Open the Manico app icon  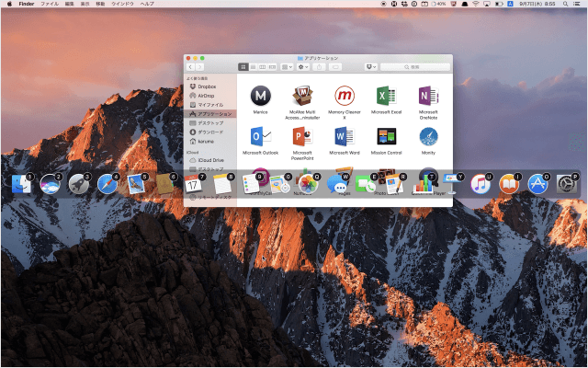260,96
